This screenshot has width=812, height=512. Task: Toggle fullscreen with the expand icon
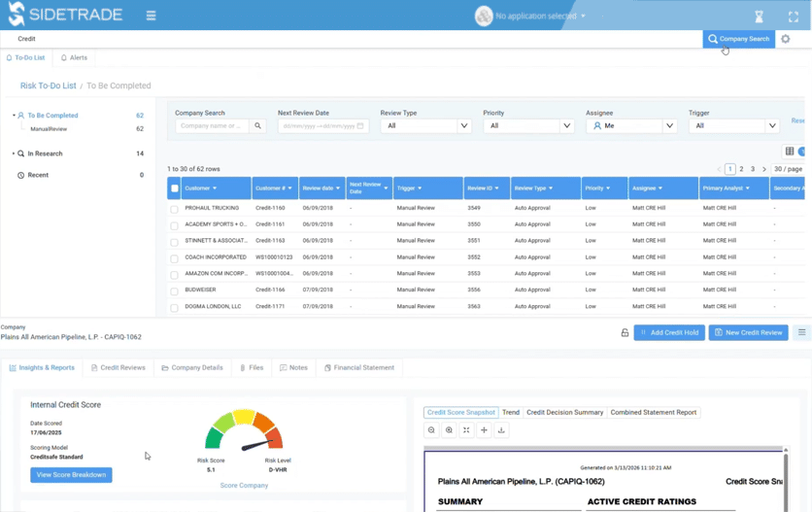793,17
